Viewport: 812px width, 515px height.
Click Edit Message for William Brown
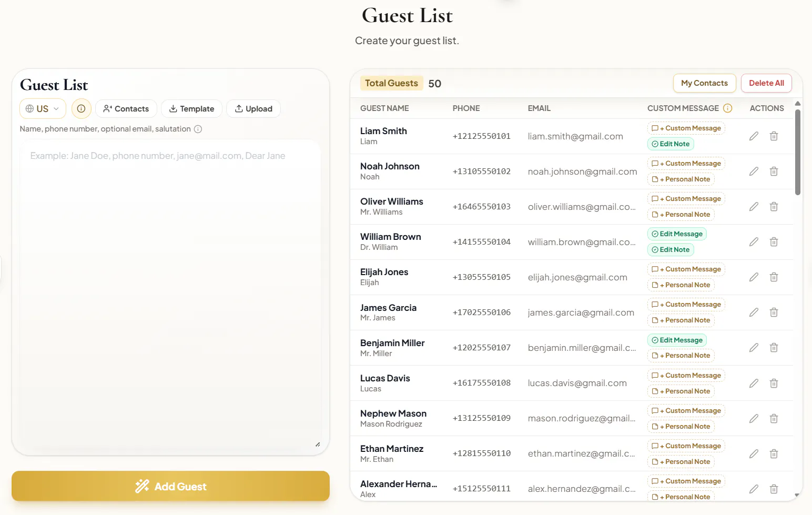[677, 234]
